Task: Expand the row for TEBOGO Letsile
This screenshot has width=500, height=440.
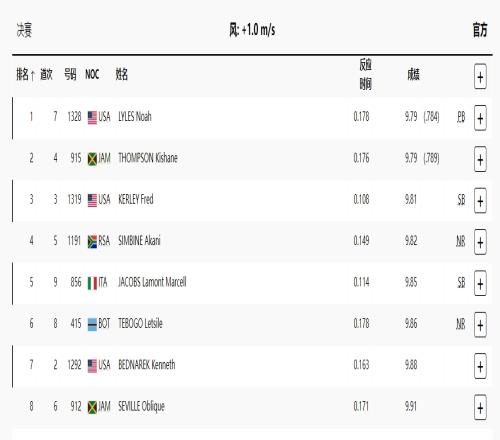Action: click(x=480, y=325)
